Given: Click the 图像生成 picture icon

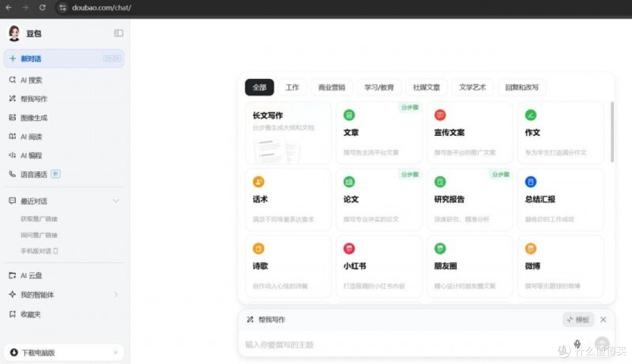Looking at the screenshot, I should [x=12, y=117].
